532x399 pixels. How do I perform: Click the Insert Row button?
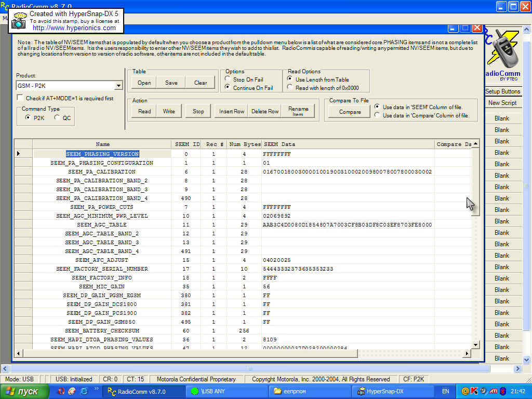[232, 111]
